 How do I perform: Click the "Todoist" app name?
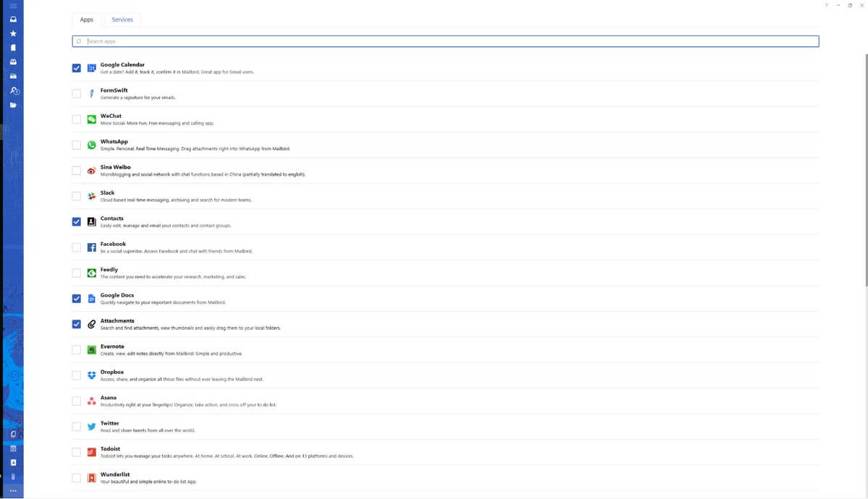pos(111,449)
